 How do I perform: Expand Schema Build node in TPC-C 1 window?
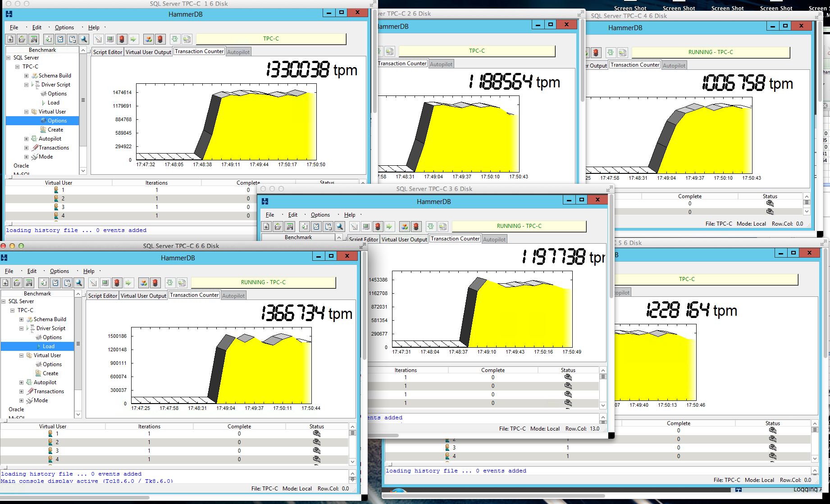point(26,76)
